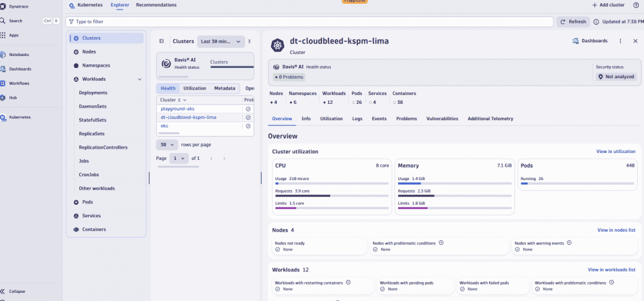This screenshot has height=301, width=644.
Task: Go to the next page arrow
Action: point(225,158)
